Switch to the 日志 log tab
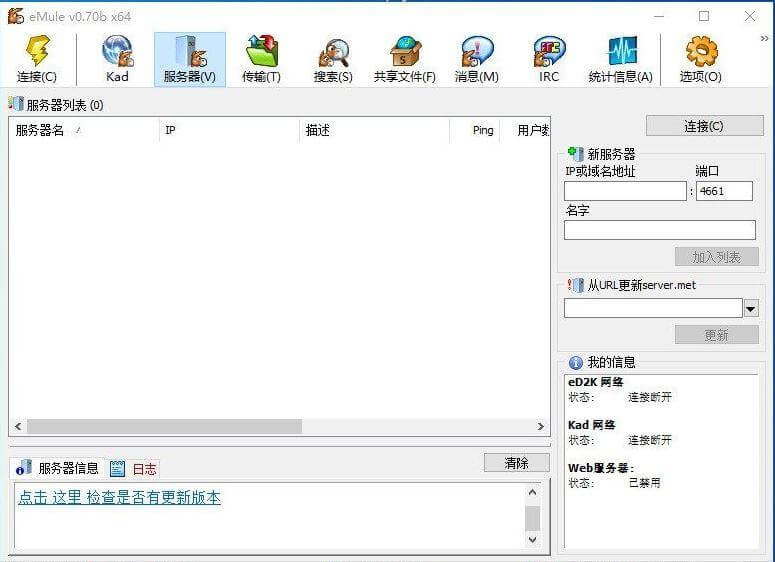This screenshot has height=562, width=775. point(133,468)
